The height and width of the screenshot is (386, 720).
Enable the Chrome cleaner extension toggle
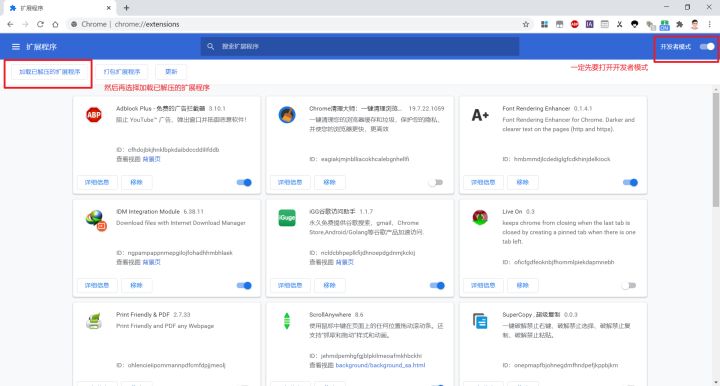[435, 182]
